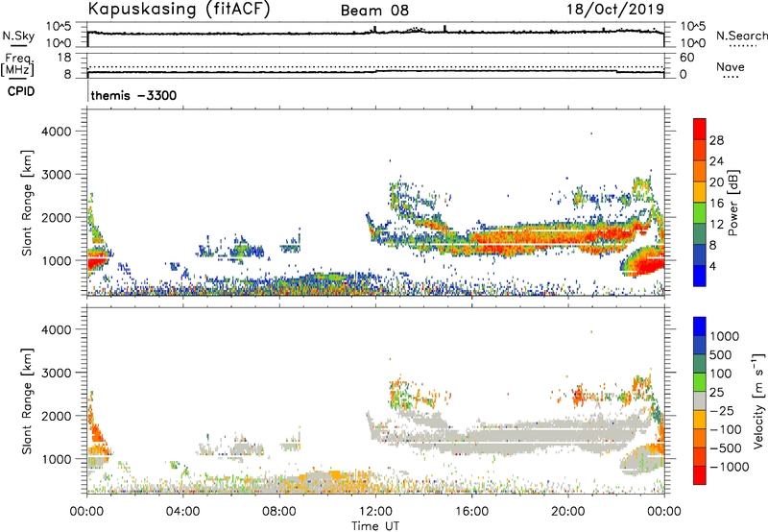Click the '1000' tick on velocity panel slant range axis
This screenshot has height=532, width=768.
click(x=57, y=459)
